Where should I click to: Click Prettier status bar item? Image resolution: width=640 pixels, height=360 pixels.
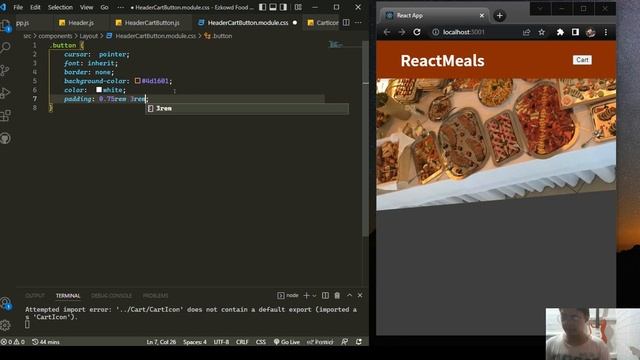(x=320, y=342)
